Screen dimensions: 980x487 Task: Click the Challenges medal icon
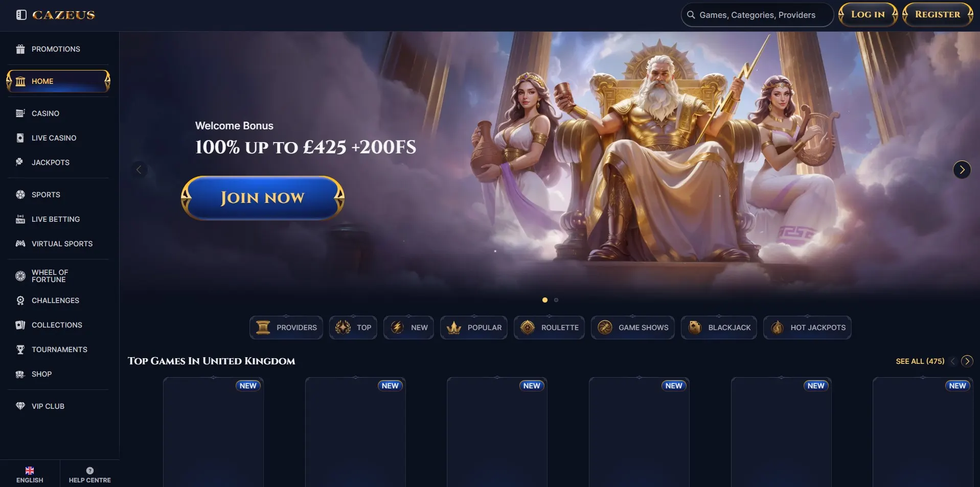(x=20, y=300)
